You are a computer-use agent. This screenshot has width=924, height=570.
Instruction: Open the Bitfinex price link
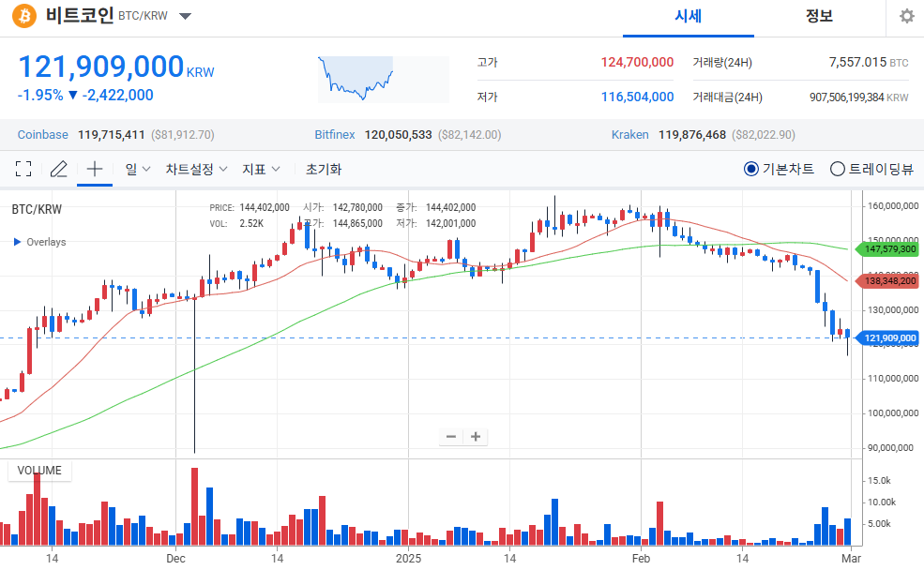(335, 134)
